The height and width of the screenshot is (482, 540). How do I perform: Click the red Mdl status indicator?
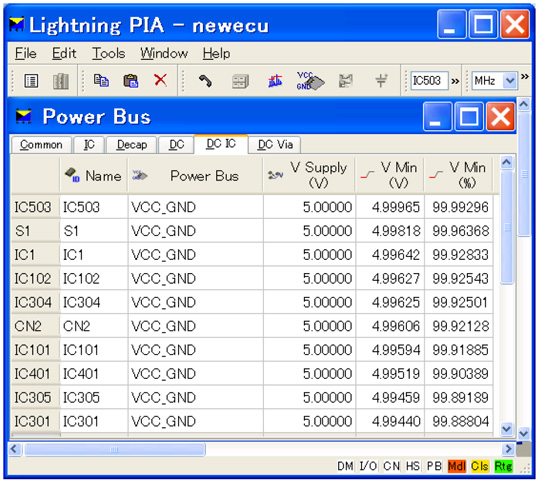(457, 466)
